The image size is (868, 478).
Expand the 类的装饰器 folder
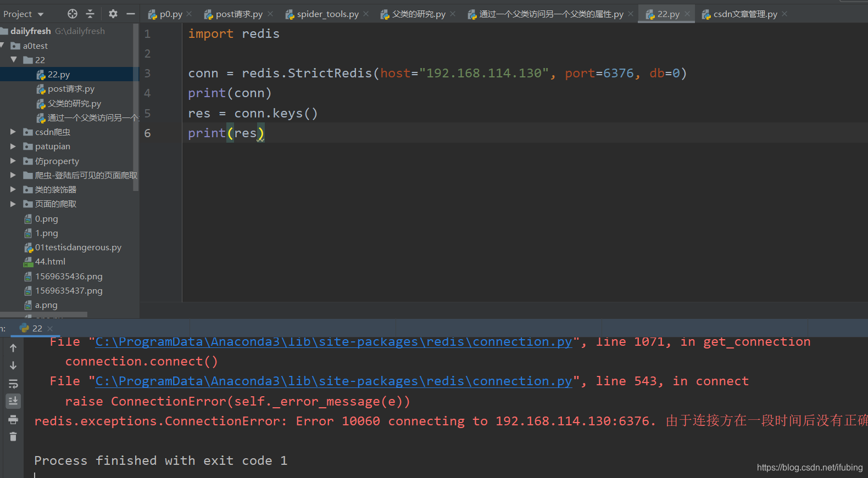13,189
